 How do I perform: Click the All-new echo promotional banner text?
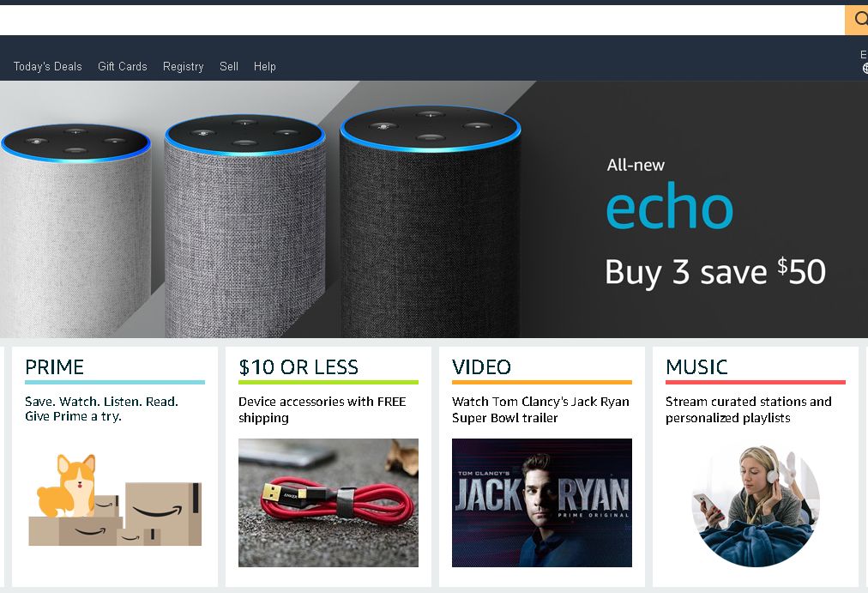[670, 196]
